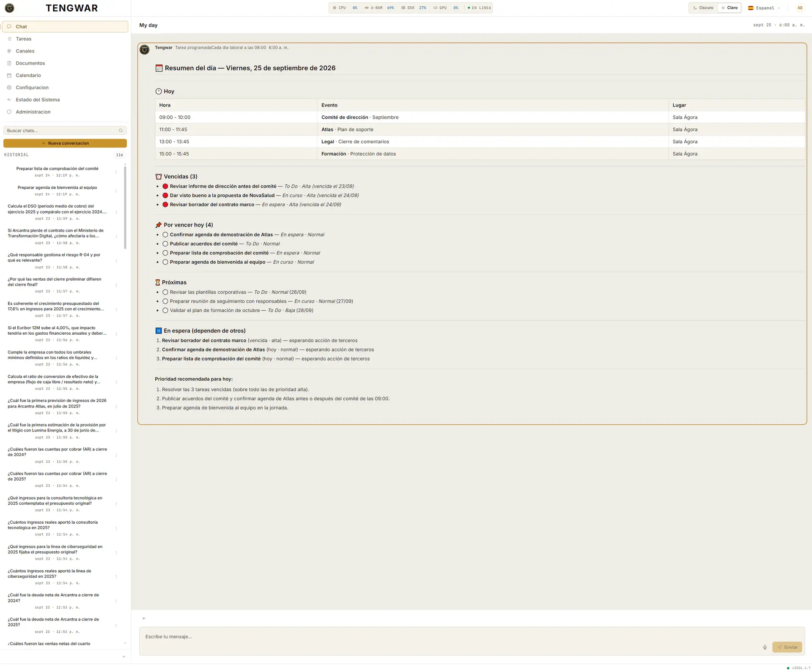This screenshot has width=812, height=672.
Task: Click the Calendario sidebar calendar icon
Action: tap(9, 76)
